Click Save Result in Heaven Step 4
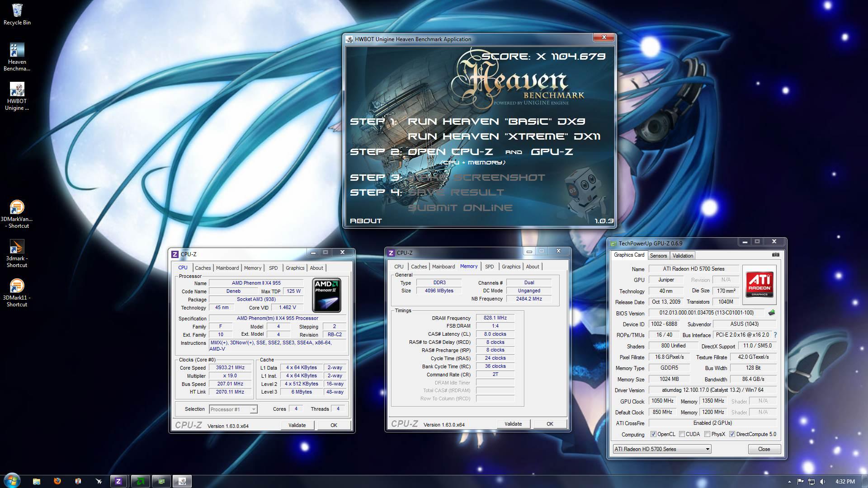Image resolution: width=868 pixels, height=488 pixels. (x=456, y=192)
